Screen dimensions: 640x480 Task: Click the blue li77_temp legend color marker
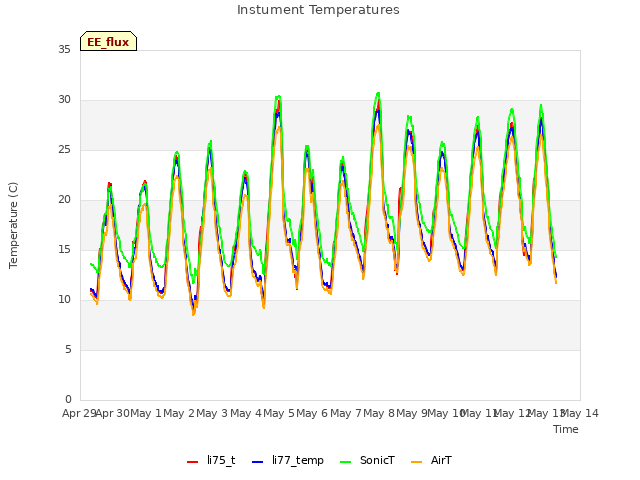click(258, 462)
